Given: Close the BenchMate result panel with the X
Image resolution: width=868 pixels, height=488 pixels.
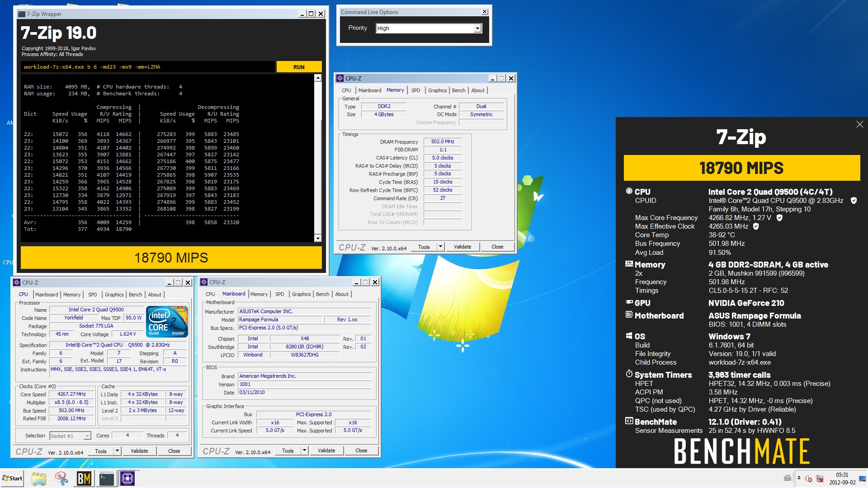Looking at the screenshot, I should tap(859, 124).
